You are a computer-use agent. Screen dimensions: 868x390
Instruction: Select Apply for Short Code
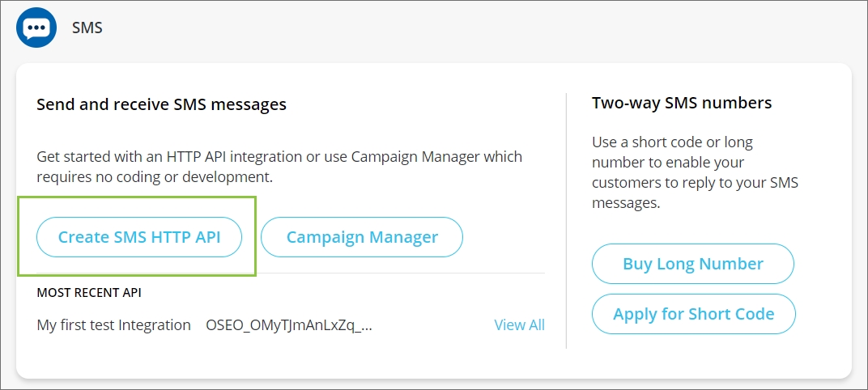point(694,314)
